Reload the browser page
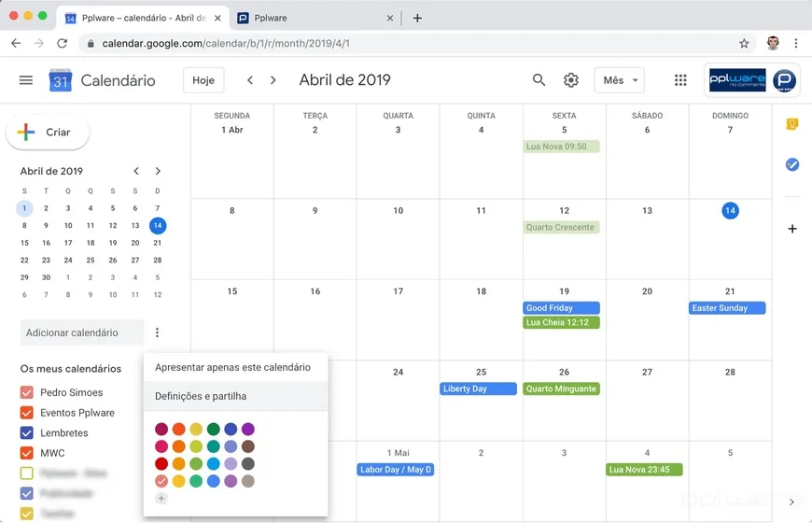 (x=63, y=44)
